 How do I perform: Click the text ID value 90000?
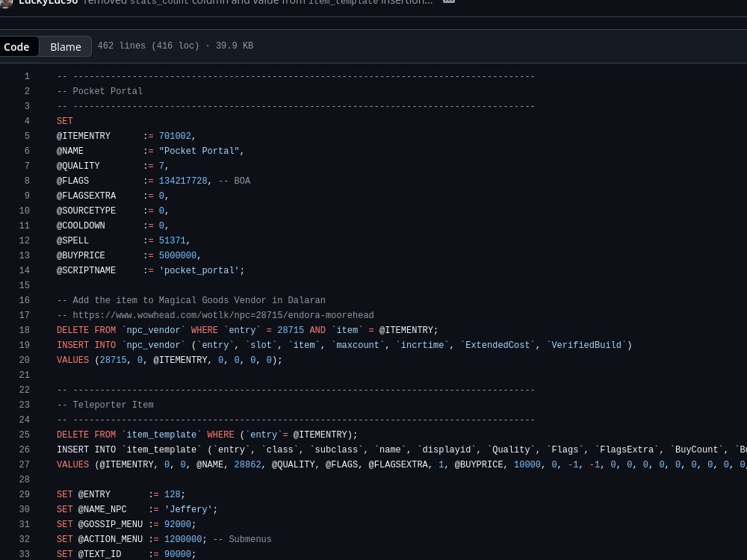pos(178,554)
